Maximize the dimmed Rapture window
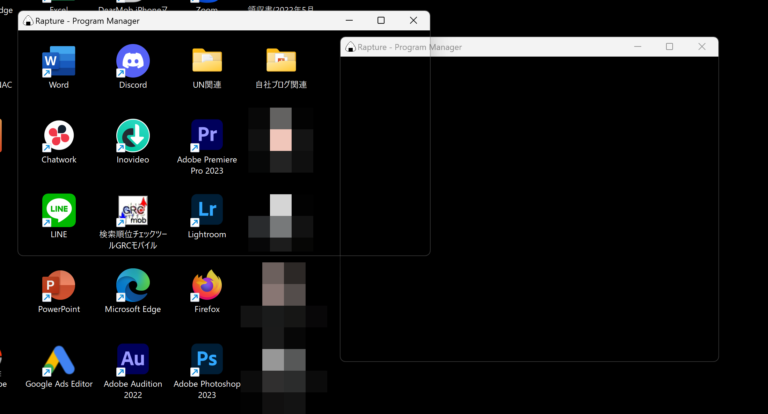This screenshot has width=768, height=414. 670,47
